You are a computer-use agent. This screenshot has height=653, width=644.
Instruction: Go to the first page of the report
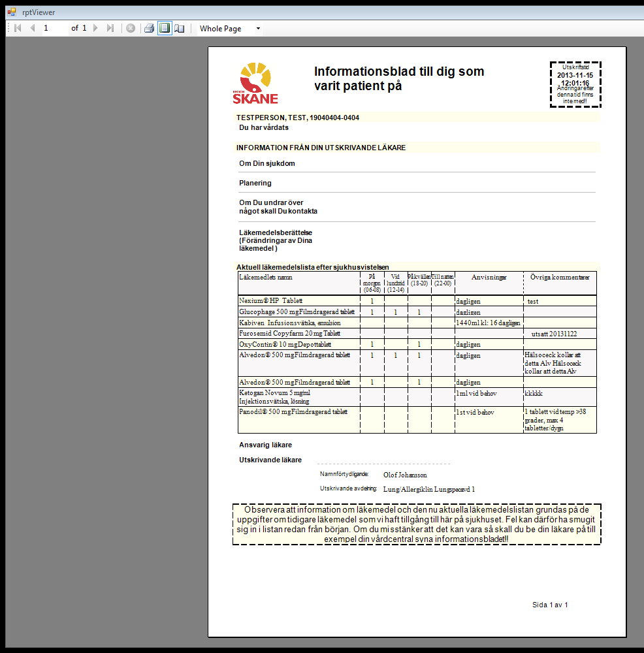pos(18,28)
